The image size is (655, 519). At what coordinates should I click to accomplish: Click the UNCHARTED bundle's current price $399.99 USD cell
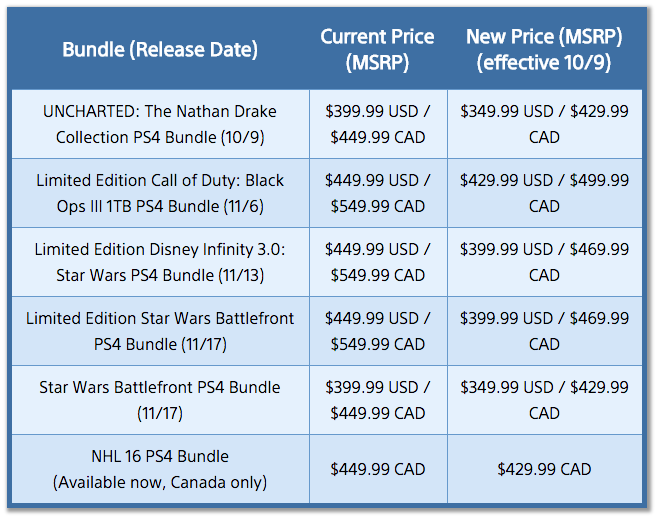click(x=378, y=124)
